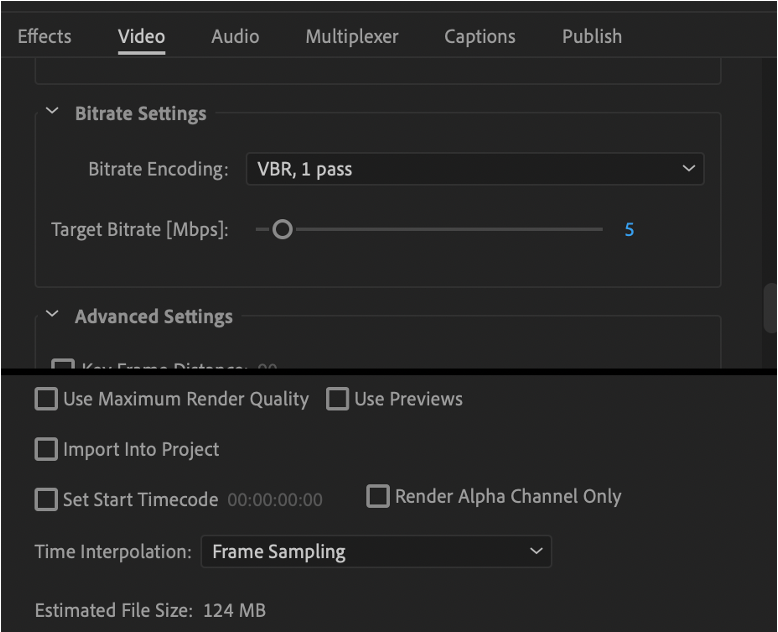
Task: Enable Import Into Project checkbox
Action: coord(46,449)
